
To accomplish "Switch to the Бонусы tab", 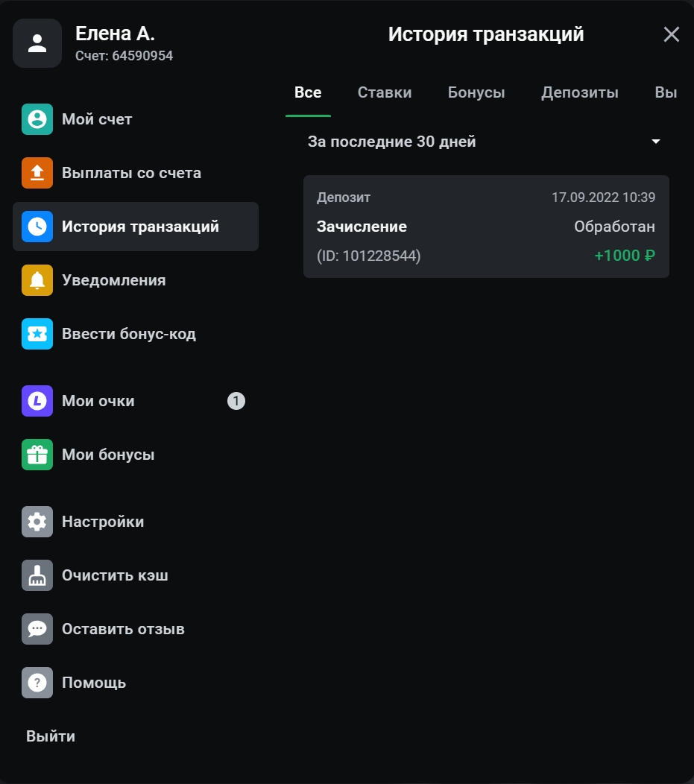I will (x=476, y=93).
